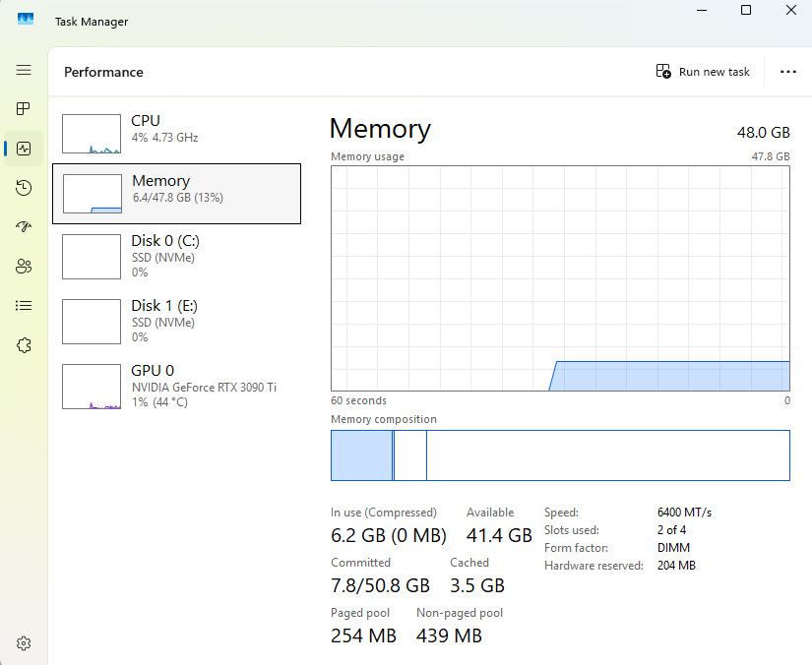Select the Memory performance item

(x=177, y=194)
